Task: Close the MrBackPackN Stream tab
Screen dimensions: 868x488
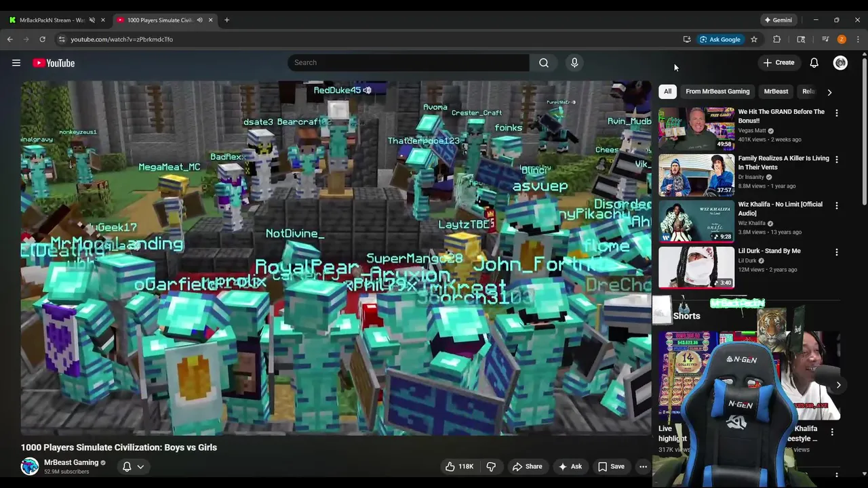Action: (x=103, y=20)
